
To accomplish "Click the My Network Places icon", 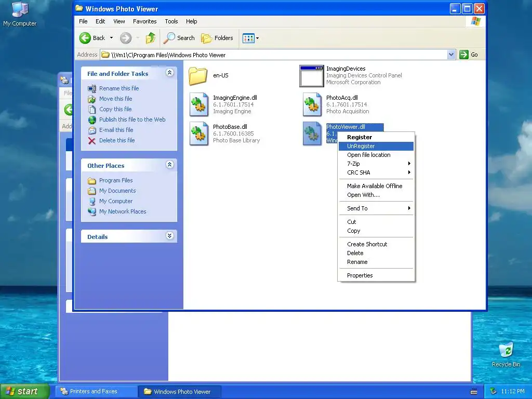I will (x=92, y=212).
